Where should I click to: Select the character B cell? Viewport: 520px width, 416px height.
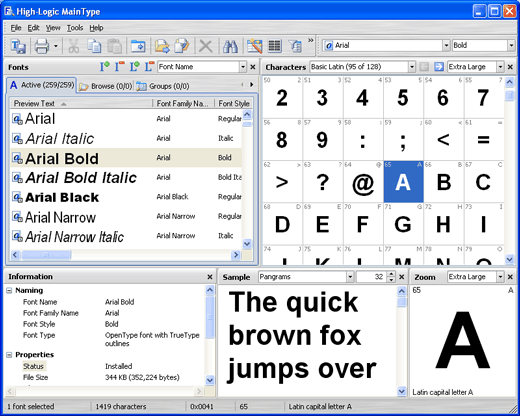pos(444,182)
